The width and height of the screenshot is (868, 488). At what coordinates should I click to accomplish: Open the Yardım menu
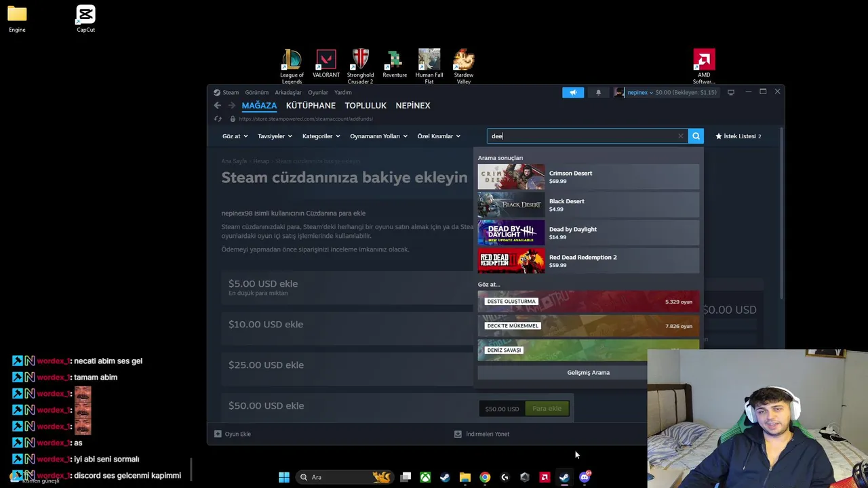(x=343, y=92)
